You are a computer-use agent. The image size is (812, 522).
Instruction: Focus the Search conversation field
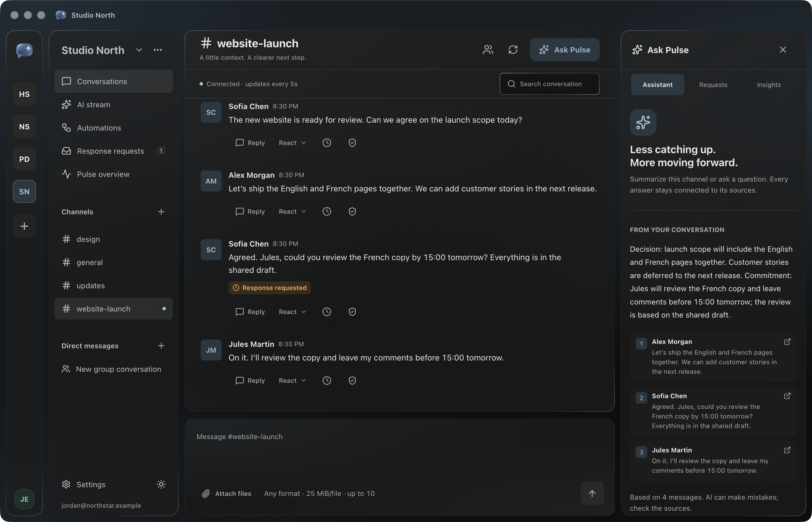click(x=549, y=84)
